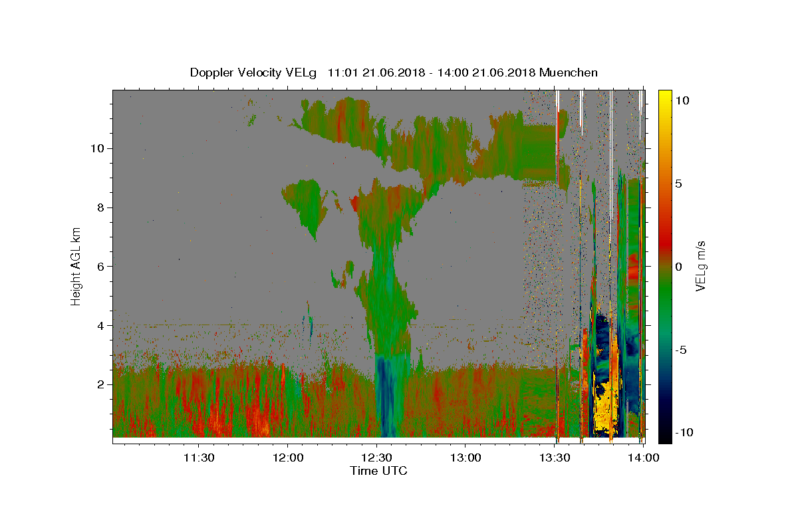
Task: Click the 13:00 time tick label
Action: tap(465, 458)
